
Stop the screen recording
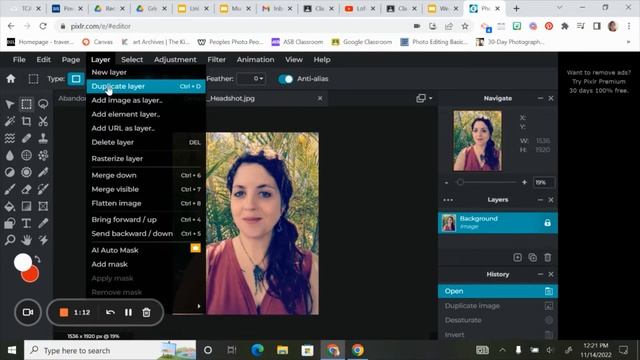[x=64, y=312]
